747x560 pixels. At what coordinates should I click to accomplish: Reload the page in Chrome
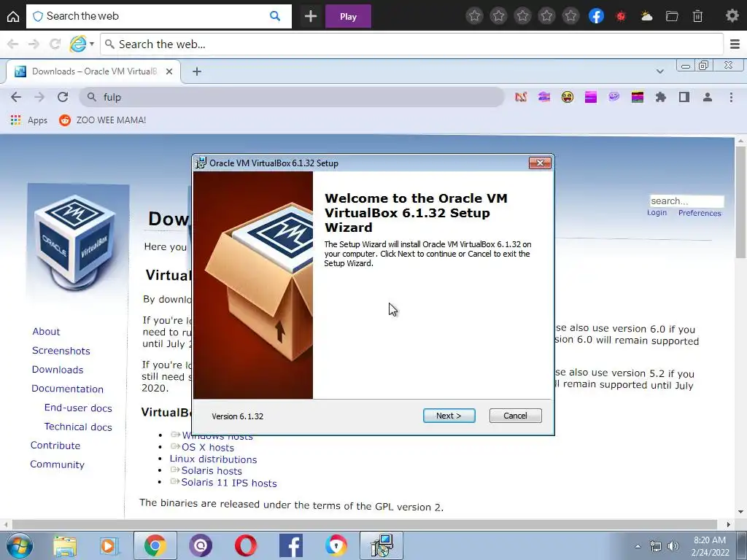click(x=63, y=97)
